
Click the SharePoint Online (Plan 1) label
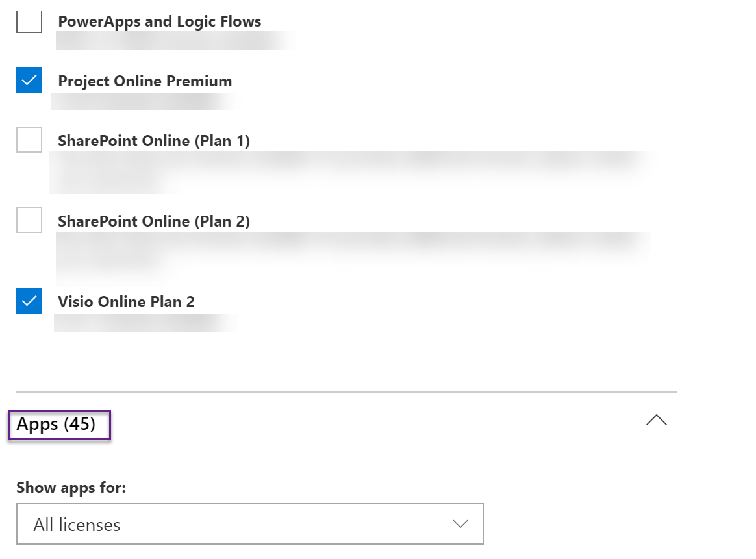(x=154, y=141)
